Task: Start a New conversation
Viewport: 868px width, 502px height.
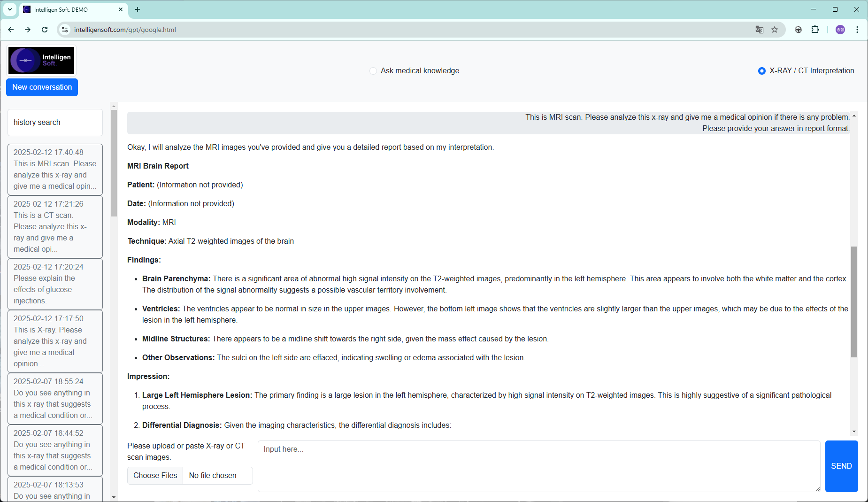Action: 42,87
